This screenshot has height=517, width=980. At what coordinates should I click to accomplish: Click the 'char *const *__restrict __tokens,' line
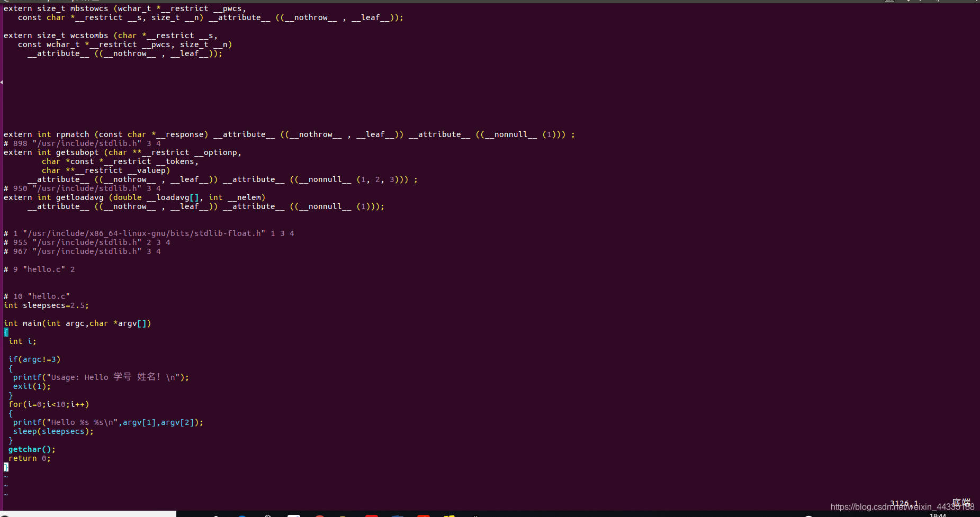pyautogui.click(x=120, y=161)
